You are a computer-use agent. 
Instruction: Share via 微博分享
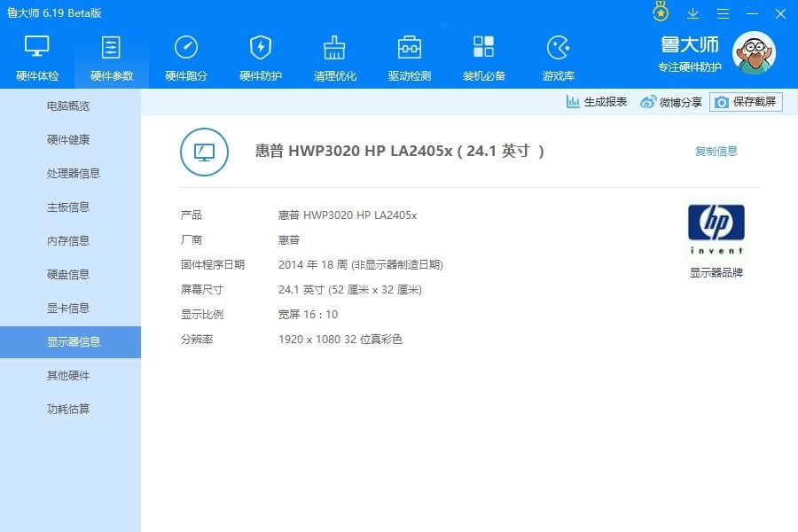pyautogui.click(x=671, y=102)
